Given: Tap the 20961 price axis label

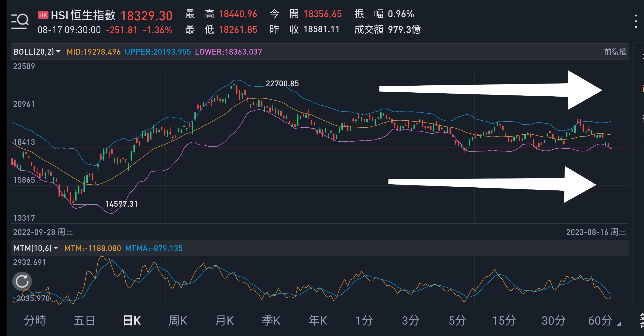Looking at the screenshot, I should 24,104.
